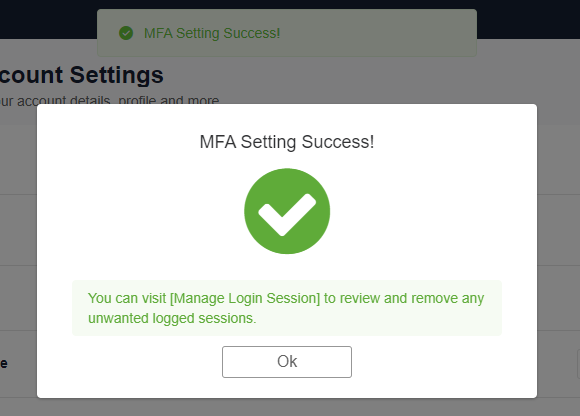Click the white dialog background near Ok
The height and width of the screenshot is (416, 580).
(425, 364)
